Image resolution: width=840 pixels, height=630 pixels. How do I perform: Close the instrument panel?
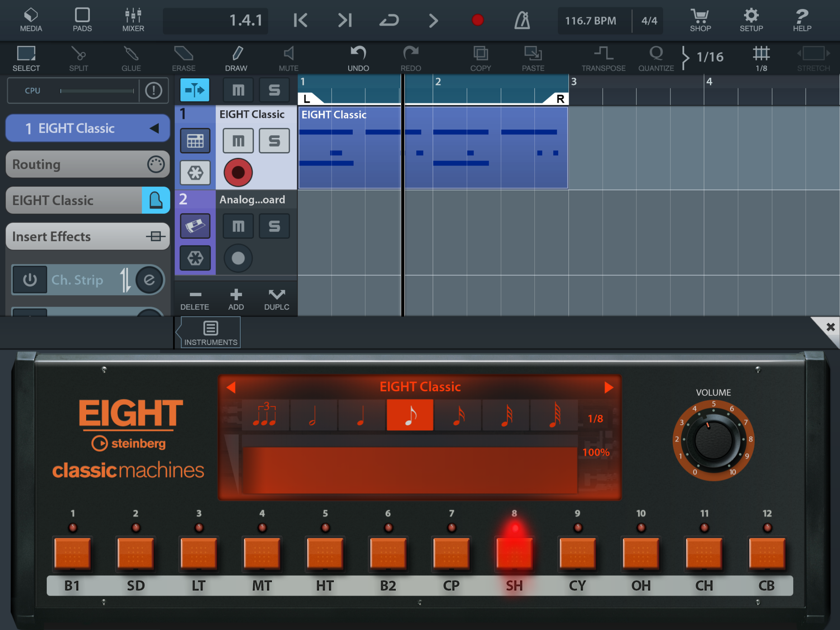coord(830,327)
